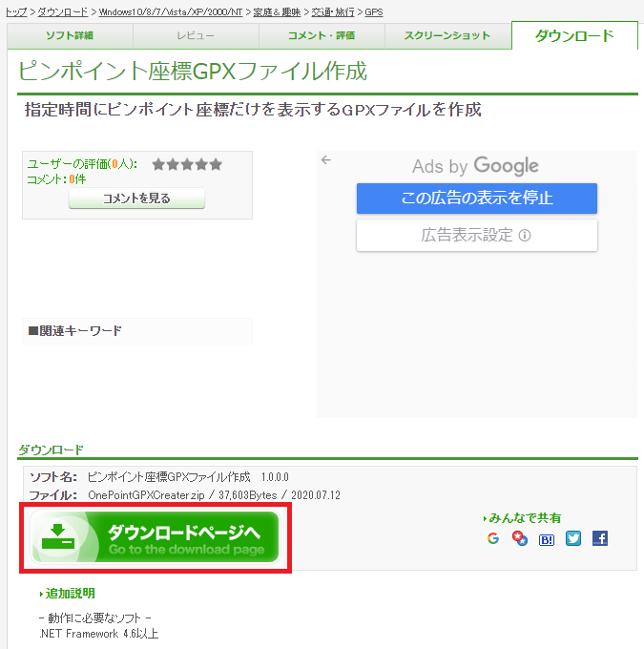Click the info icon beside 広告表示設定
Image resolution: width=644 pixels, height=649 pixels.
[525, 235]
